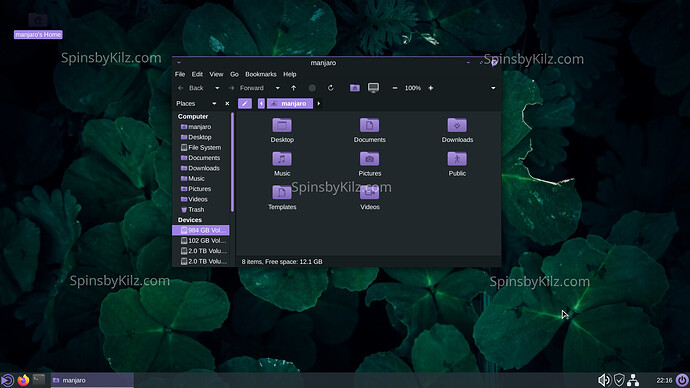
Task: Click the left path bar scroll arrow
Action: point(261,103)
